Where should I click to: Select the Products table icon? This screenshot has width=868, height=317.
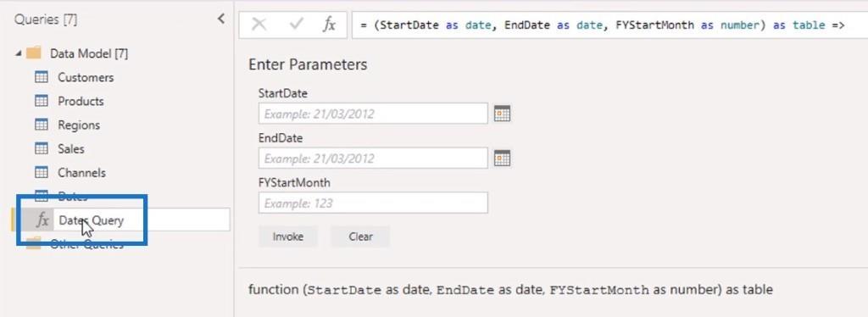[x=42, y=101]
